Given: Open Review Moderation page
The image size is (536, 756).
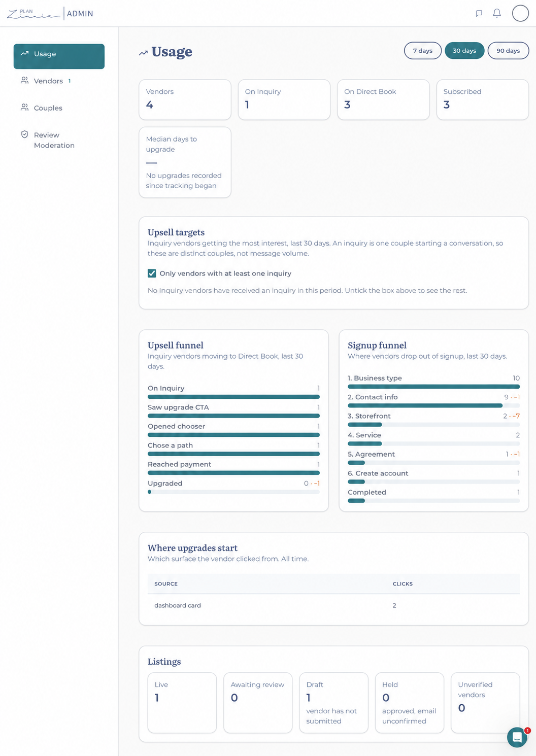Looking at the screenshot, I should point(59,140).
